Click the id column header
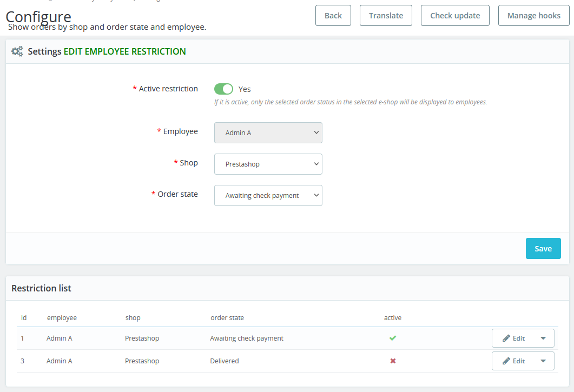Screen dimensions: 574x392 tap(24, 317)
